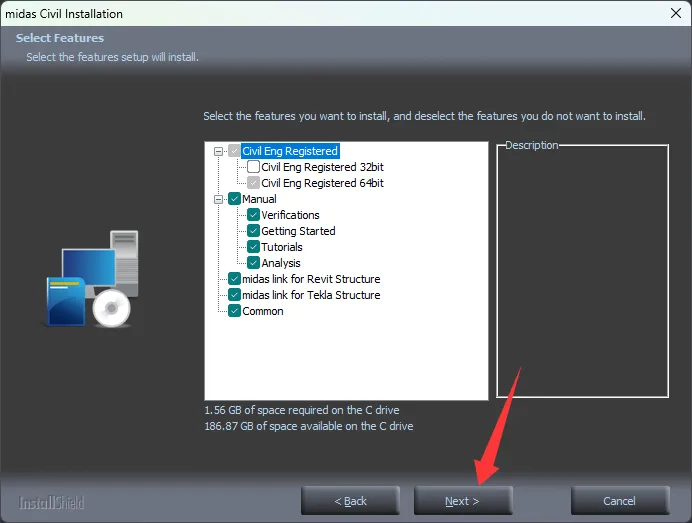
Task: Uncheck midas link for Tekla Structure
Action: pos(234,295)
